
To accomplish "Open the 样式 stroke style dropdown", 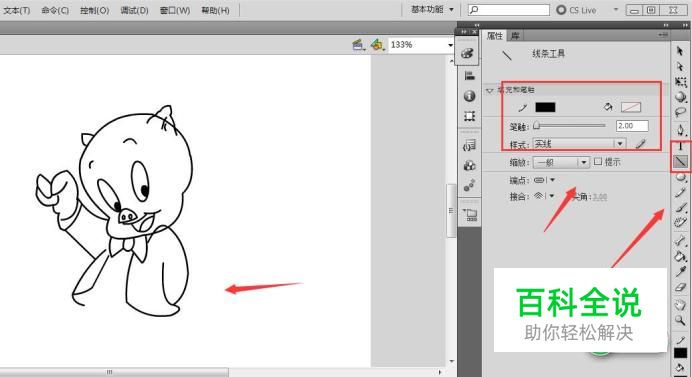I will click(x=579, y=143).
